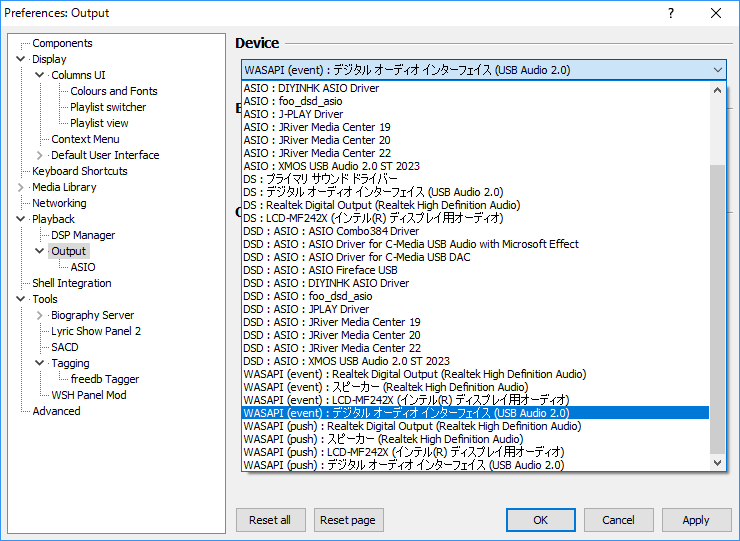Confirm with the OK button

[x=541, y=520]
